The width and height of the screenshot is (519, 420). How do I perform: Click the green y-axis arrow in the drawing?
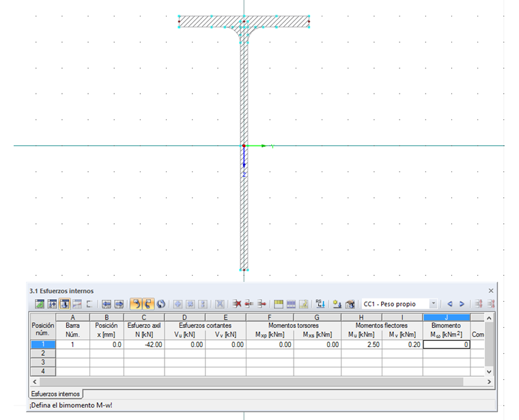point(257,145)
